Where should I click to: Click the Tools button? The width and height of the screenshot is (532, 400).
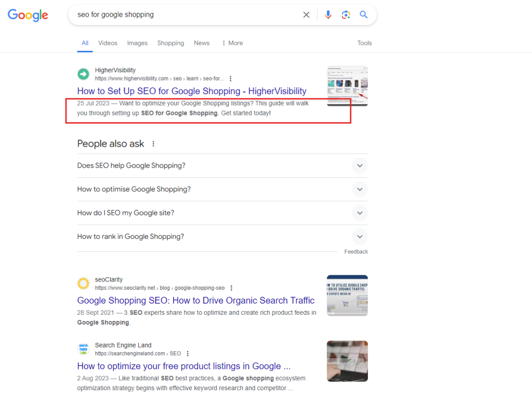tap(364, 43)
